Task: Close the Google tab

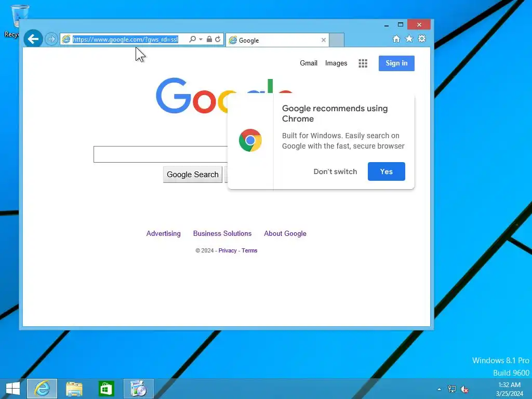Action: (x=323, y=40)
